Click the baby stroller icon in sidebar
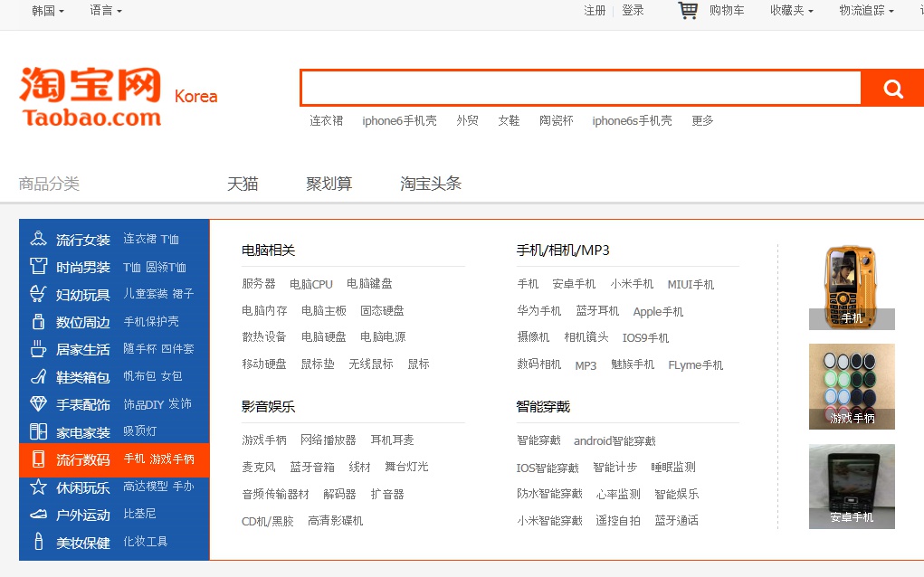The image size is (924, 577). point(38,294)
